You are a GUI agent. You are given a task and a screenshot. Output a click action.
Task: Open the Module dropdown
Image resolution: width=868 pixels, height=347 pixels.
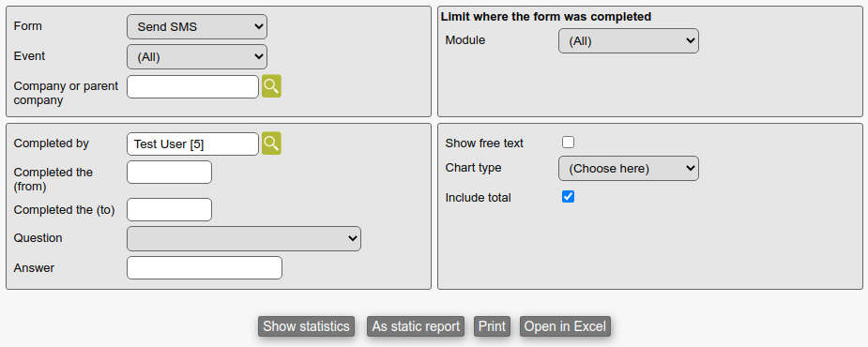tap(629, 41)
